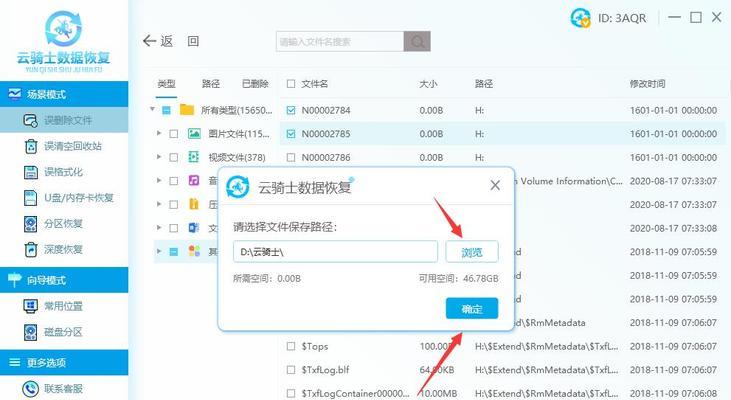Click the 云骑士数据恢复 logo in sidebar
The width and height of the screenshot is (731, 400).
[x=64, y=41]
